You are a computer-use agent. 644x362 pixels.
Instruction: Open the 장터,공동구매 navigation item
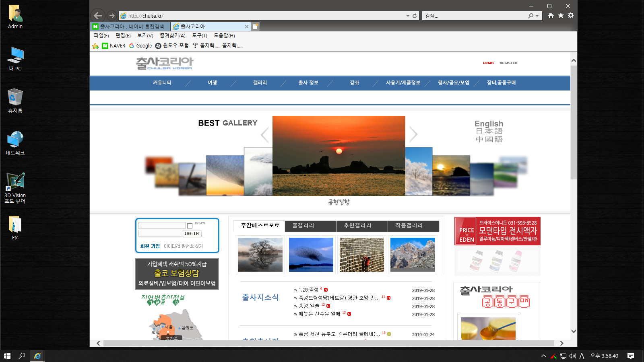click(x=501, y=83)
